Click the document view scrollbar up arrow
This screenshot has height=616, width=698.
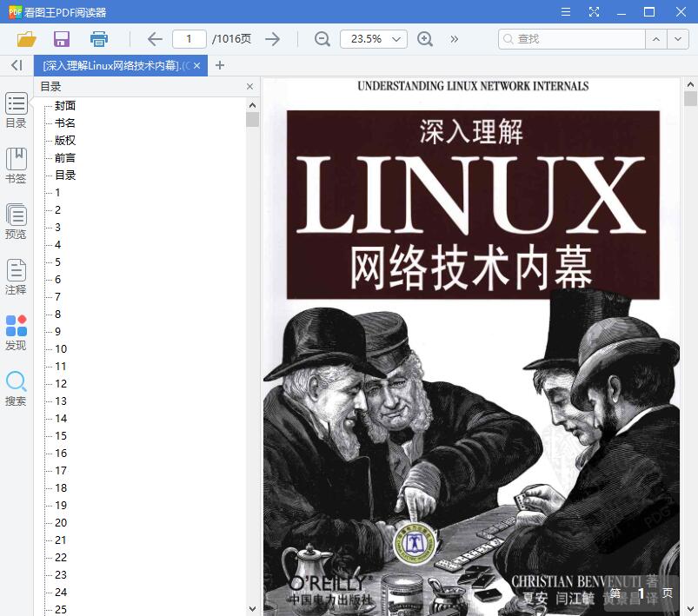[x=690, y=84]
